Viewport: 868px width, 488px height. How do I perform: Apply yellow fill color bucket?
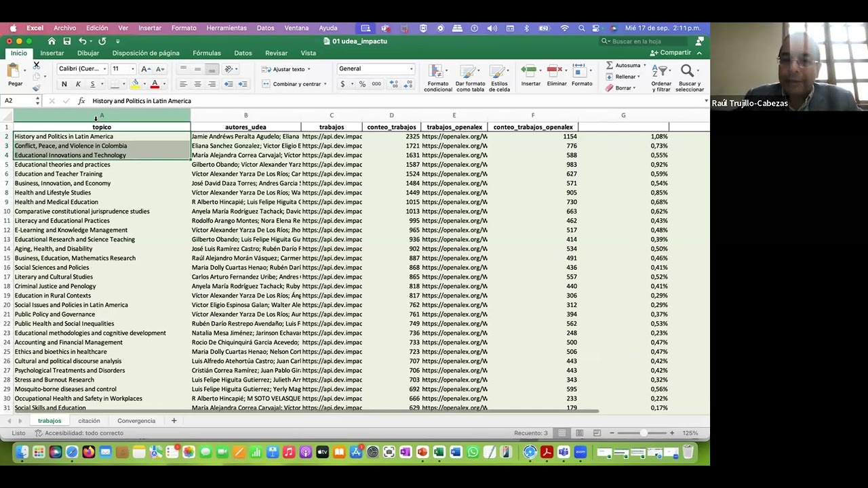[x=136, y=84]
